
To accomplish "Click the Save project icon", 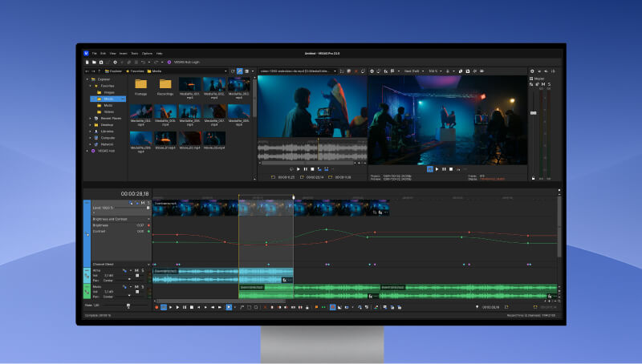I will pos(101,63).
